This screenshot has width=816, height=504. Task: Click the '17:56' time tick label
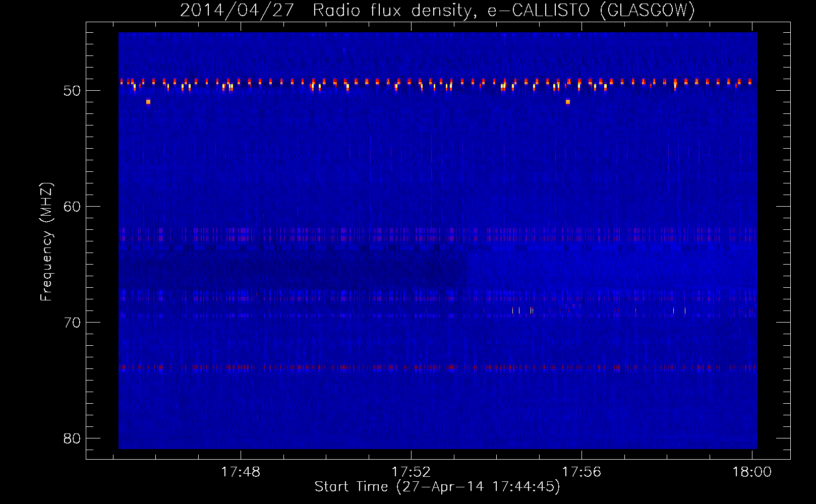pos(581,472)
